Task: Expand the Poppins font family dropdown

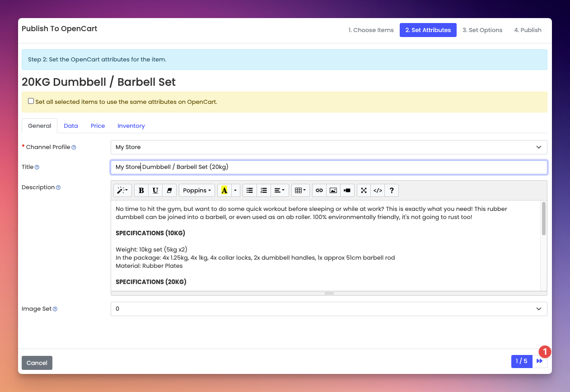Action: click(197, 191)
